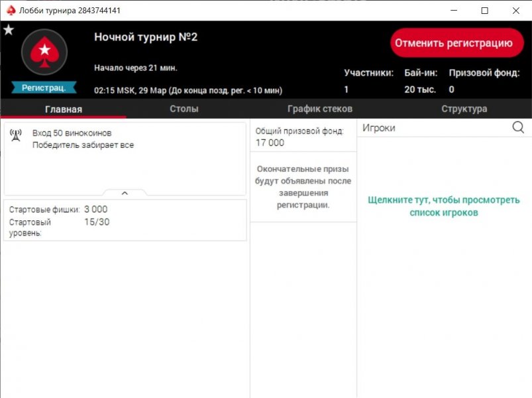Collapse the tournament info panel chevron
532x398 pixels.
tap(125, 193)
